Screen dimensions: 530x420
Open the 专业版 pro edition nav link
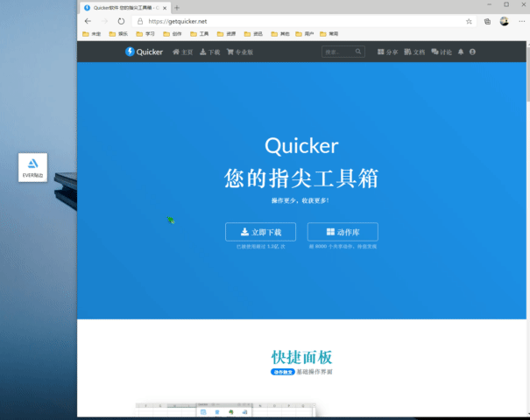pyautogui.click(x=240, y=52)
